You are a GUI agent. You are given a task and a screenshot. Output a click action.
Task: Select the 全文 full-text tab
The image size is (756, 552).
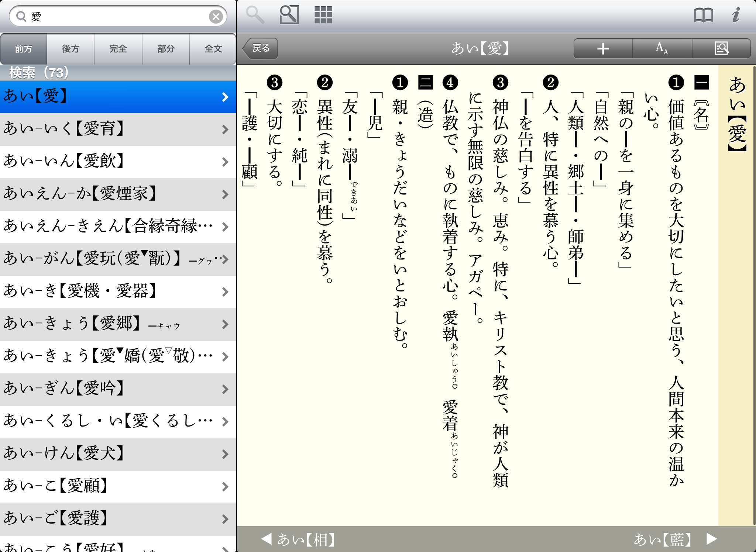pos(213,49)
